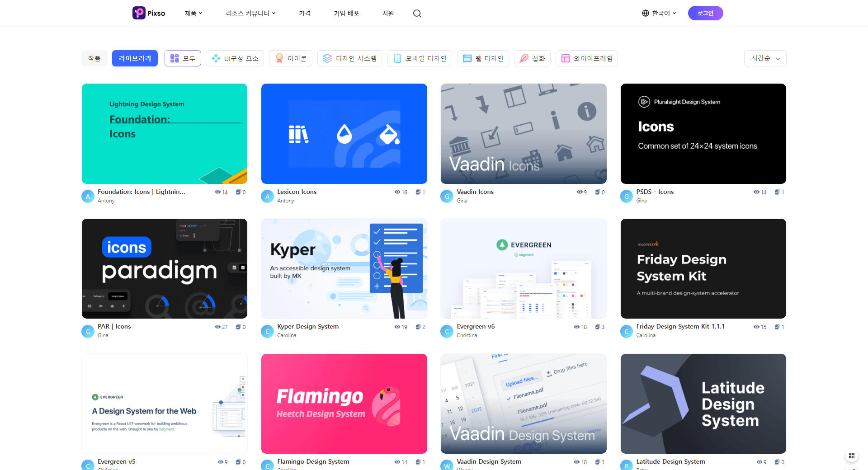Click views eye icon for Evergreen v6

(576, 327)
